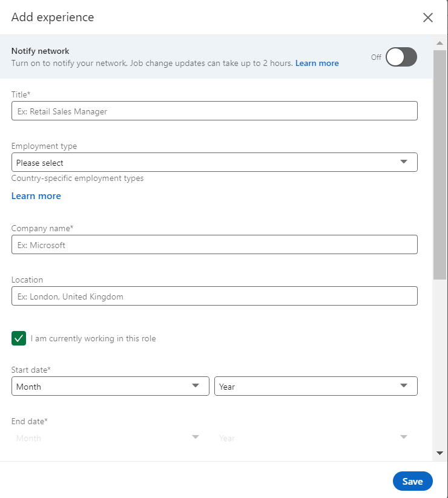Viewport: 448px width, 498px height.
Task: Open Learn more about country-specific employment types
Action: [36, 196]
